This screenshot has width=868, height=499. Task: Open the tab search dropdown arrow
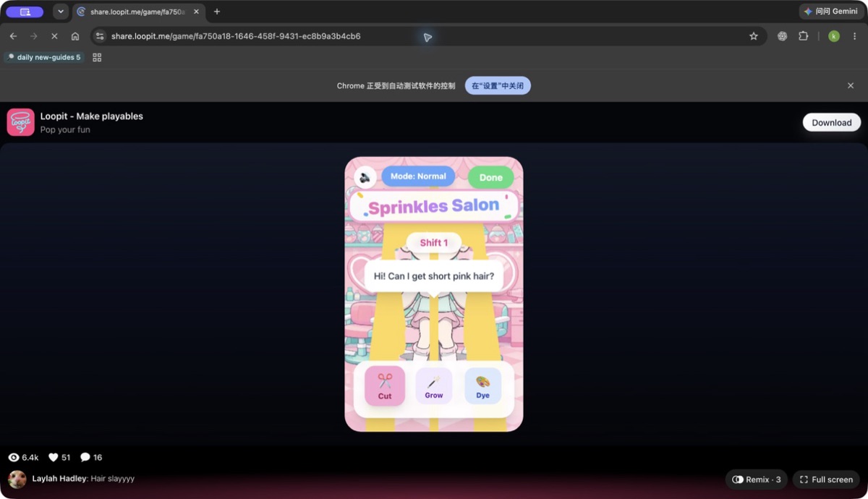tap(61, 12)
